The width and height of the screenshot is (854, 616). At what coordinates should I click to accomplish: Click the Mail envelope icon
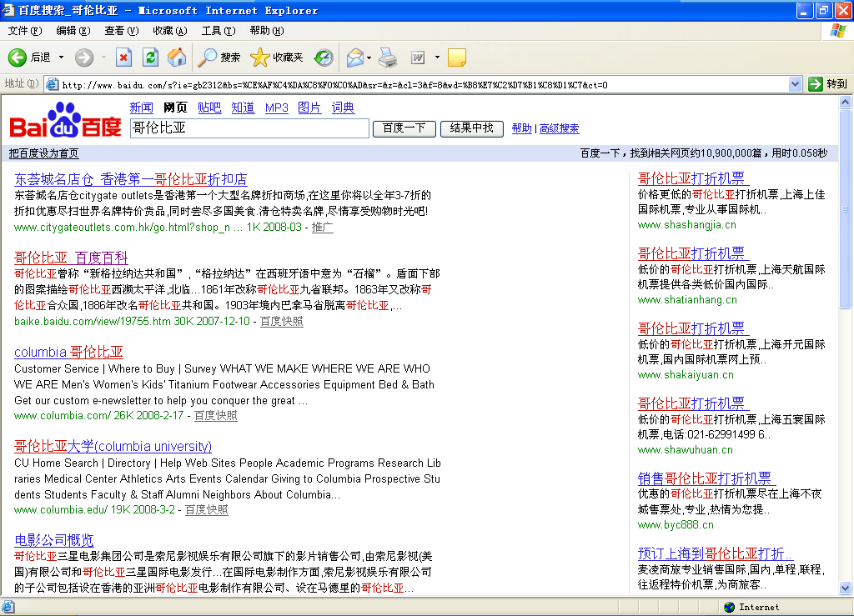coord(354,58)
